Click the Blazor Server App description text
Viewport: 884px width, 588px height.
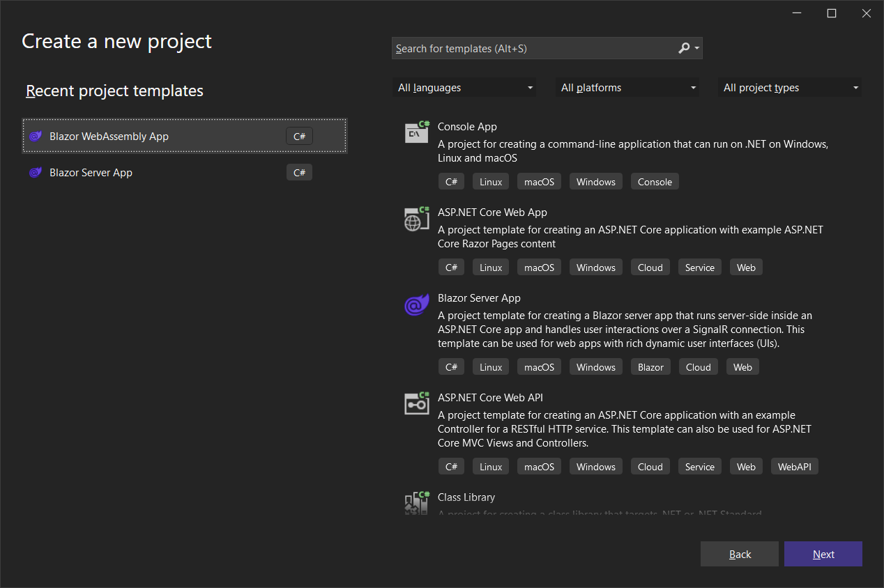click(625, 330)
